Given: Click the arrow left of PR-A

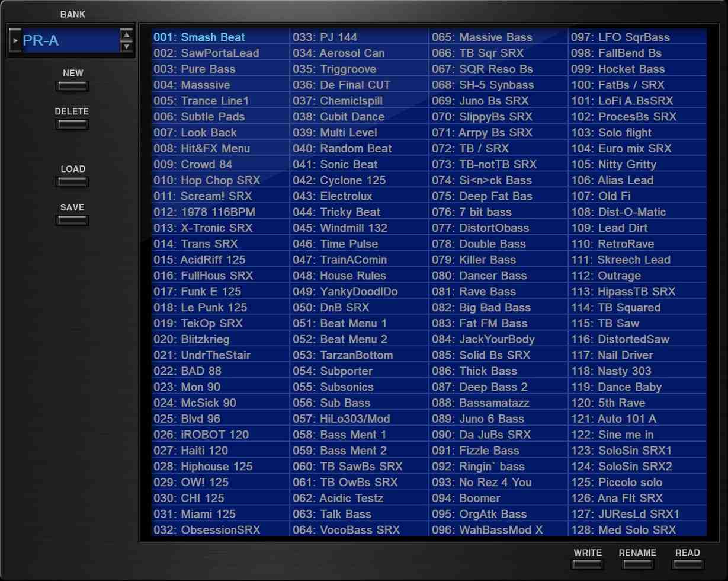Looking at the screenshot, I should [15, 41].
